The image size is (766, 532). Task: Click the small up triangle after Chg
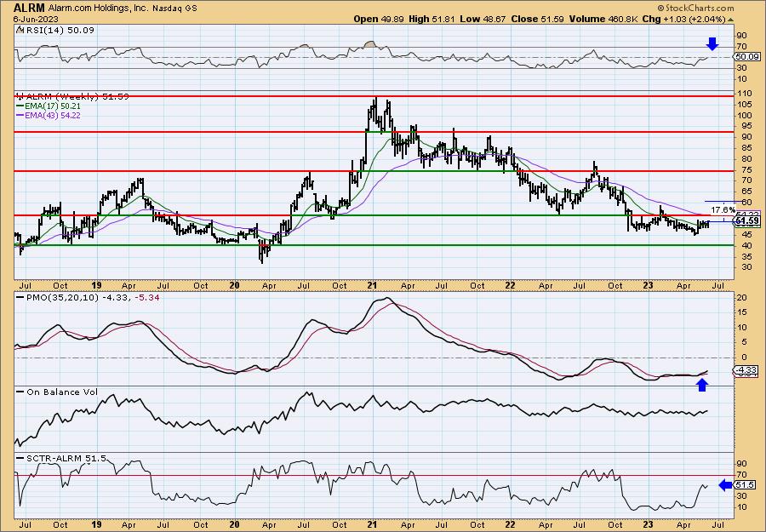[731, 20]
